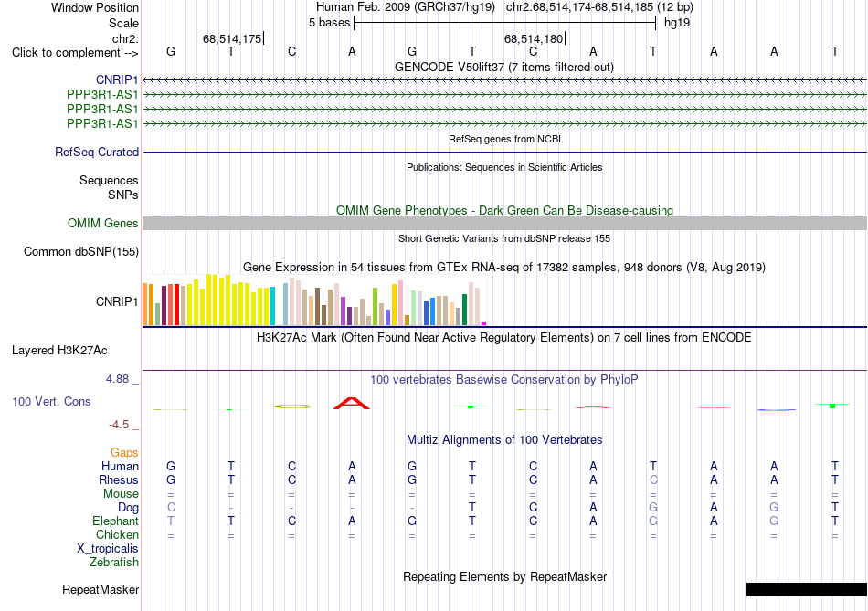868x611 pixels.
Task: Select the Common dbSNP(155) track label
Action: 81,252
